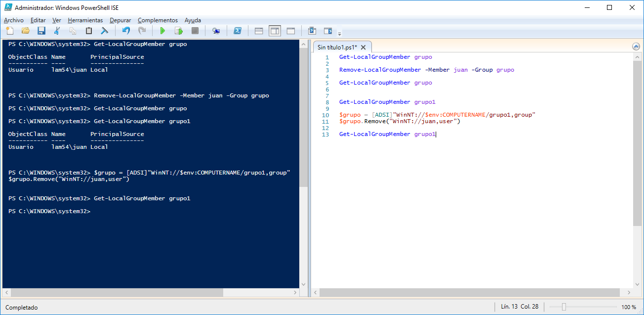Click script line 8 Get-LocalGroupMember grupo1
This screenshot has height=315, width=644.
pos(388,102)
